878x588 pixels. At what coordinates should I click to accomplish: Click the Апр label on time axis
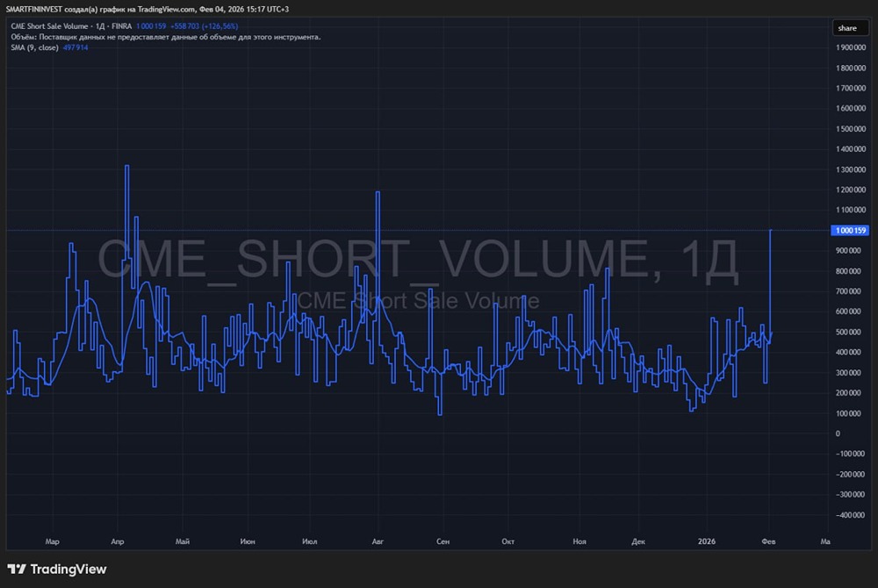click(x=118, y=541)
